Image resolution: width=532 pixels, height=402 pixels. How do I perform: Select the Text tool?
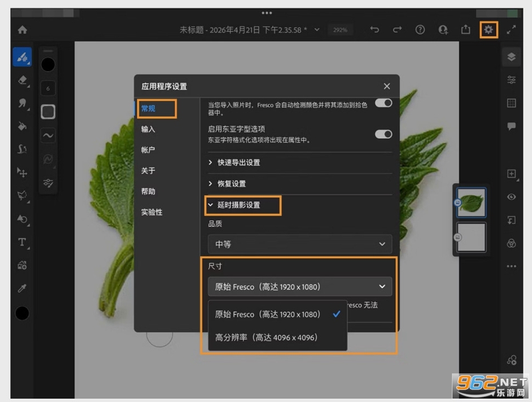click(x=22, y=242)
